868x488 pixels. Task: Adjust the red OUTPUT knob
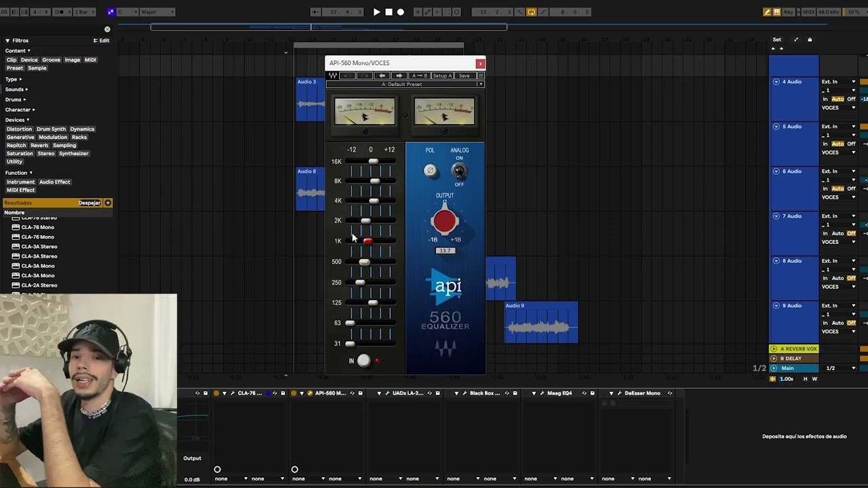[445, 221]
